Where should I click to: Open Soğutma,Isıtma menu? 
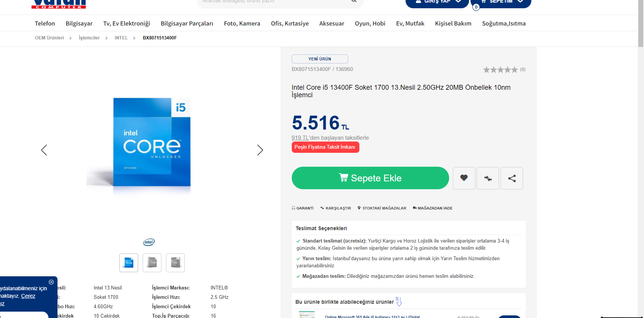tap(504, 23)
